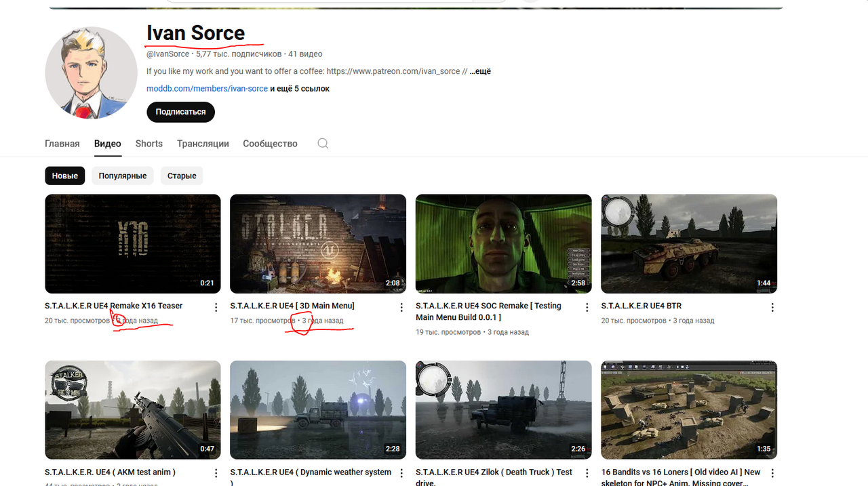868x486 pixels.
Task: Expand channel links via 'и ещё 5 ссылок'
Action: point(300,89)
